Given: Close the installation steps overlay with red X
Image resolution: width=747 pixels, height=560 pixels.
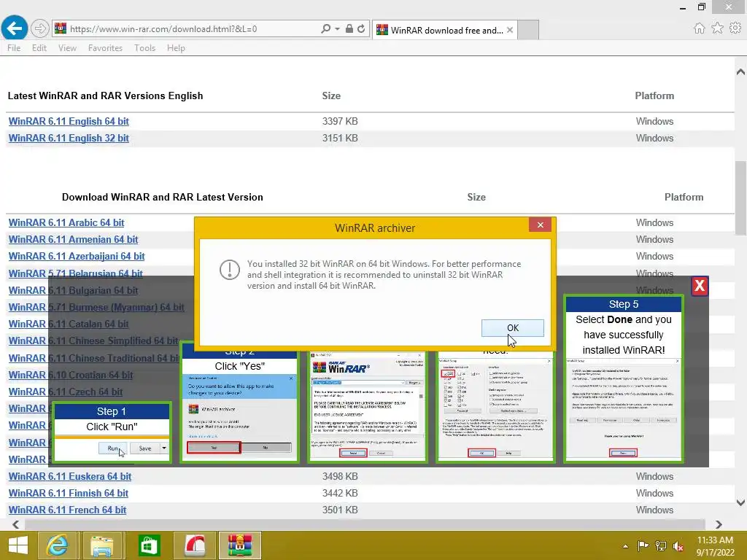Looking at the screenshot, I should point(700,286).
